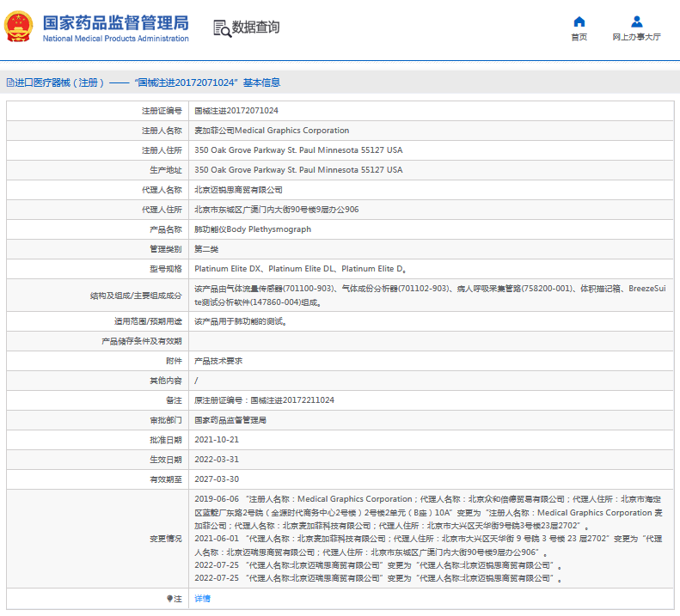Click the bullet icon beside 注
680x616 pixels.
coord(169,599)
